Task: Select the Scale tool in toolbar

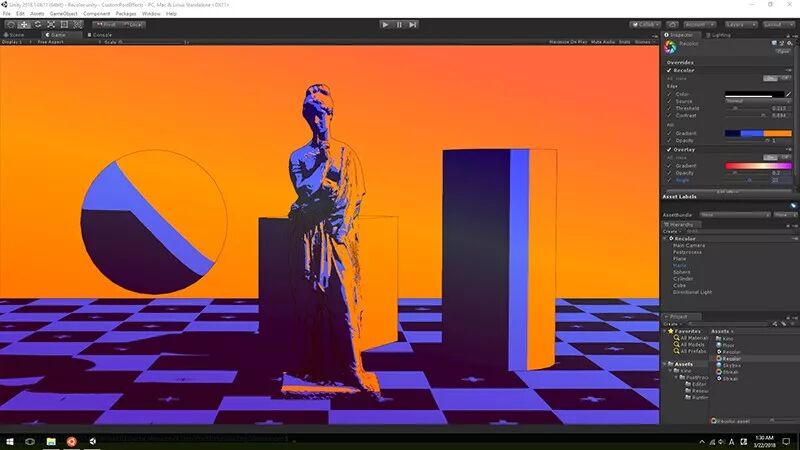Action: tap(51, 24)
